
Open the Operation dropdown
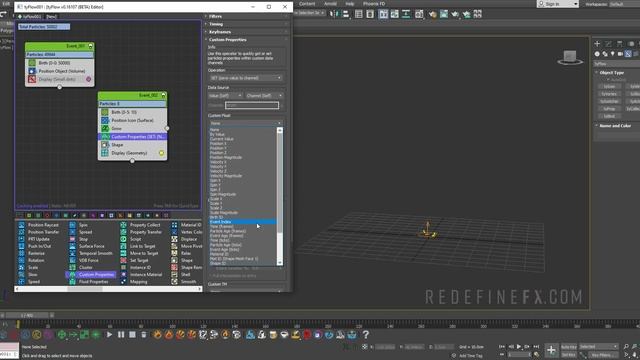pos(245,78)
